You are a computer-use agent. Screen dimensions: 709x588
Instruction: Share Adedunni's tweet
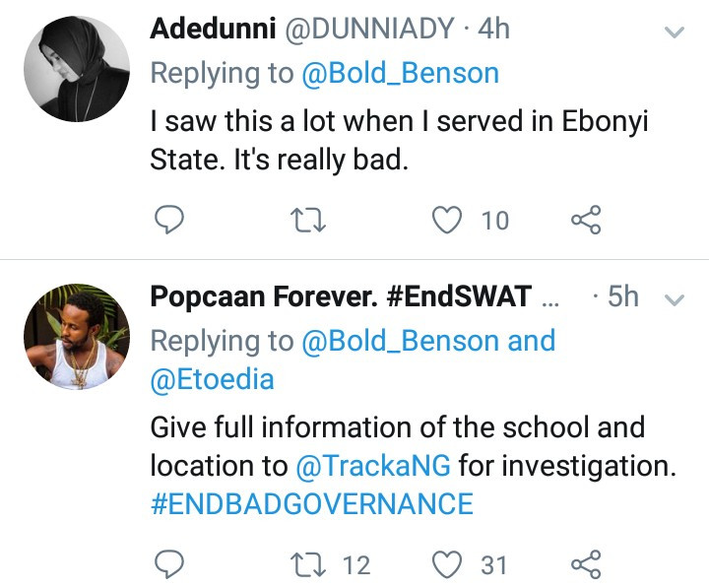coord(586,220)
